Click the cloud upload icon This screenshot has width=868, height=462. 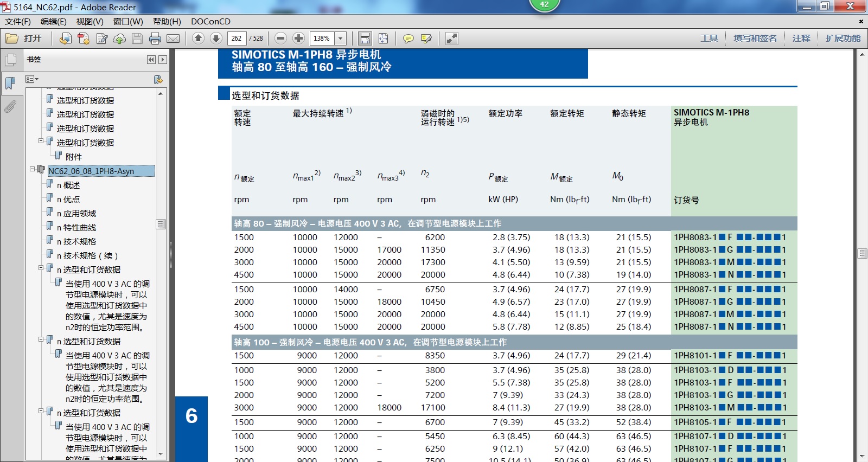[119, 39]
